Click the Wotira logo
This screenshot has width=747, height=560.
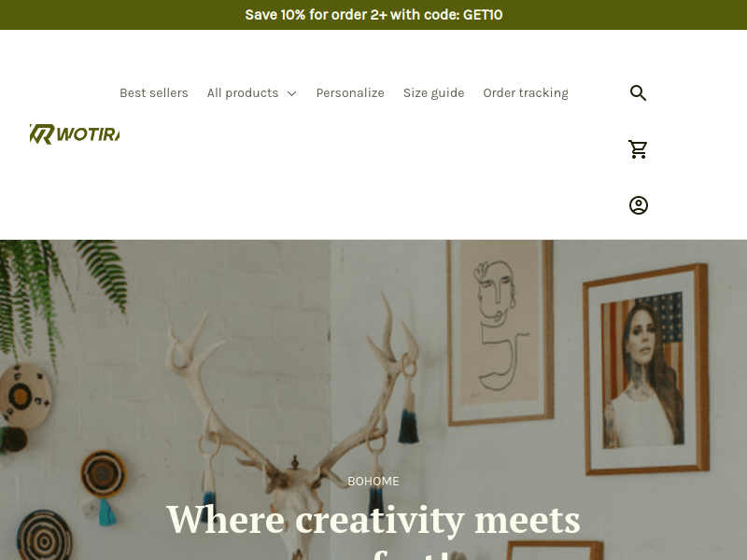pyautogui.click(x=75, y=134)
